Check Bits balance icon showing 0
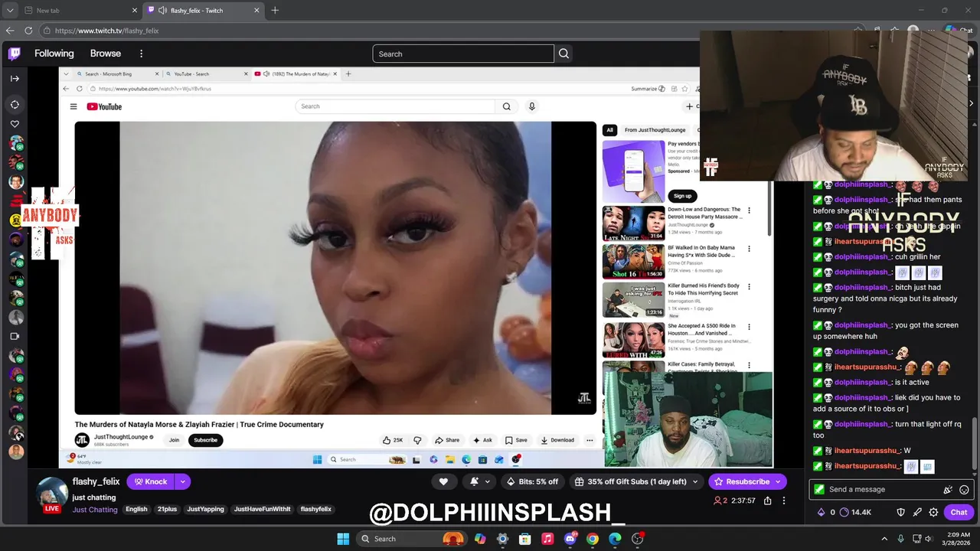The height and width of the screenshot is (551, 980). click(826, 512)
